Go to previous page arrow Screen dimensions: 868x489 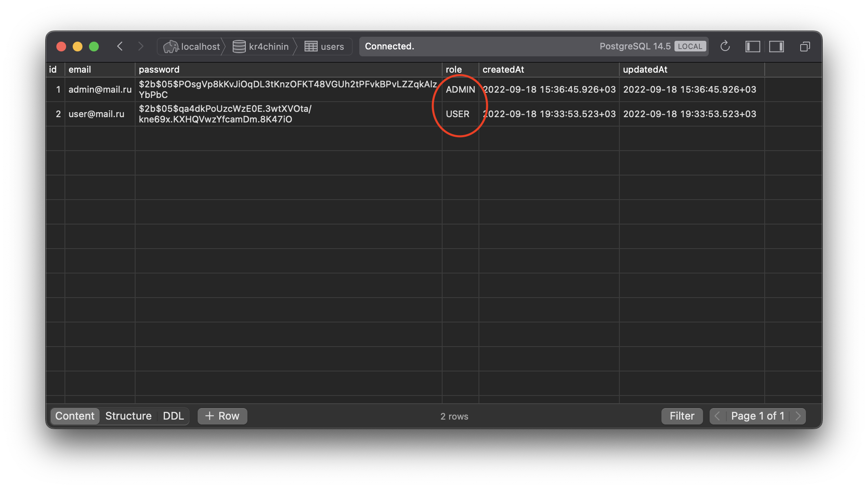click(x=717, y=416)
